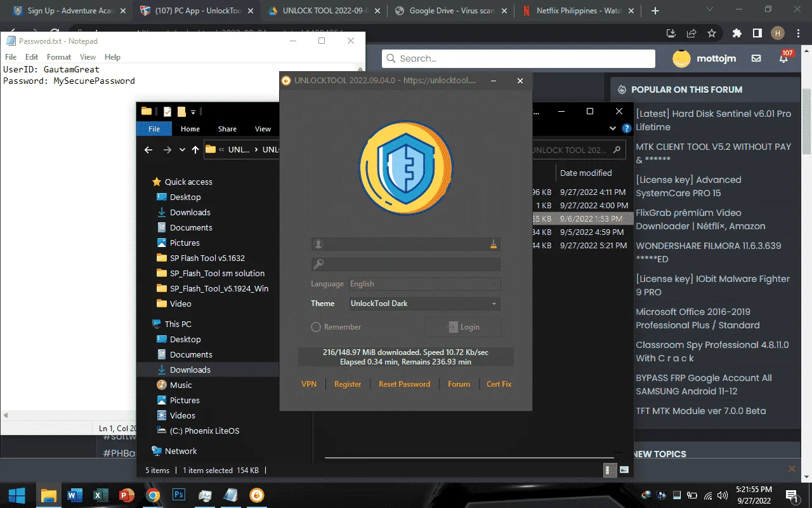Open the Language dropdown showing English
Screen dimensions: 812x508
(424, 284)
